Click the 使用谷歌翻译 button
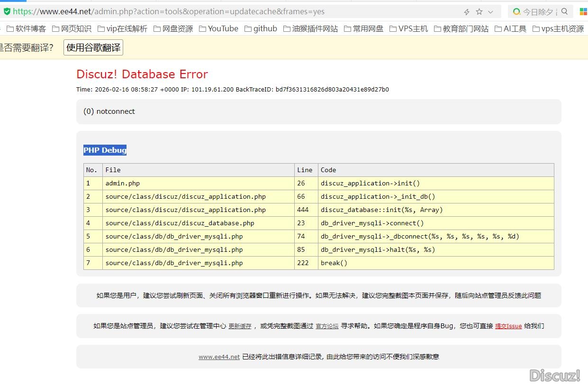The height and width of the screenshot is (387, 588). pyautogui.click(x=93, y=47)
